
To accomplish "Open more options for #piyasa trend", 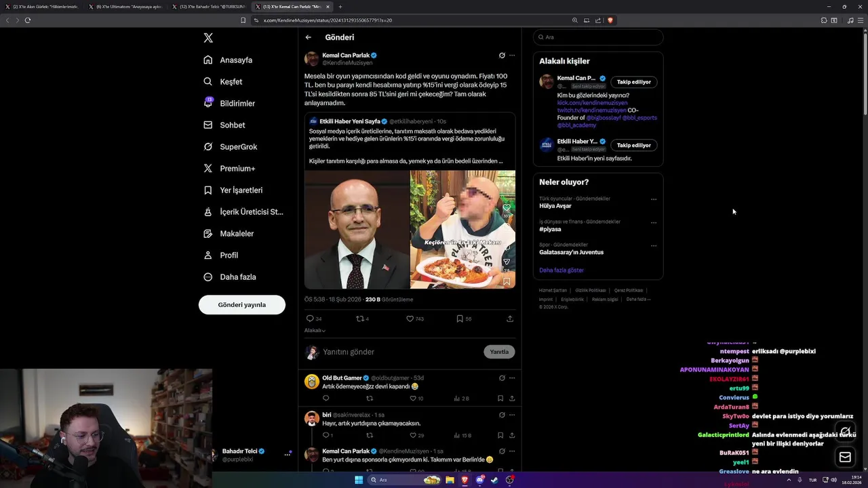I will 654,222.
